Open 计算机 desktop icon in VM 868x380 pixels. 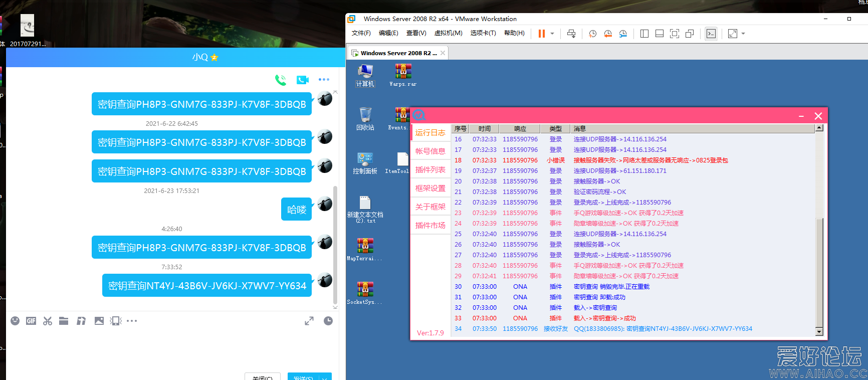pyautogui.click(x=365, y=76)
